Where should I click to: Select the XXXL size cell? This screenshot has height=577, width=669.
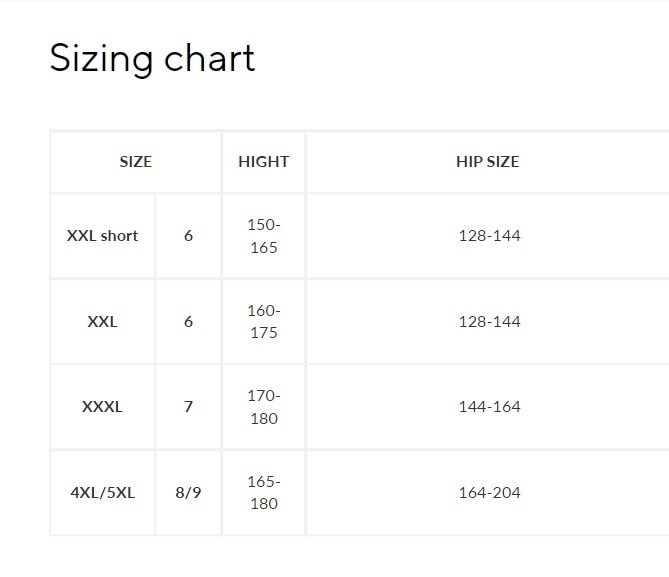tap(102, 407)
